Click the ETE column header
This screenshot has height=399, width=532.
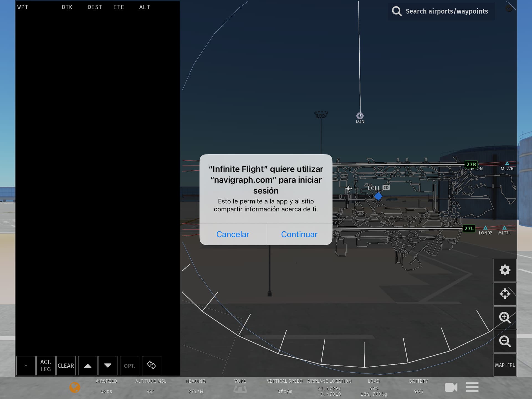click(119, 7)
